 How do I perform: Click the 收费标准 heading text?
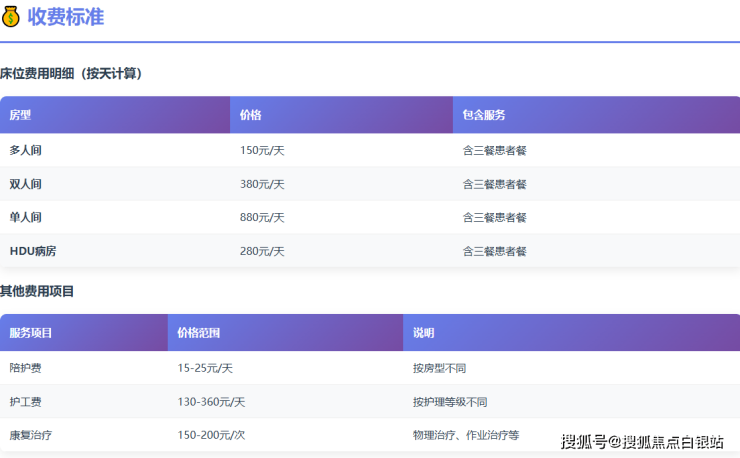tap(66, 17)
